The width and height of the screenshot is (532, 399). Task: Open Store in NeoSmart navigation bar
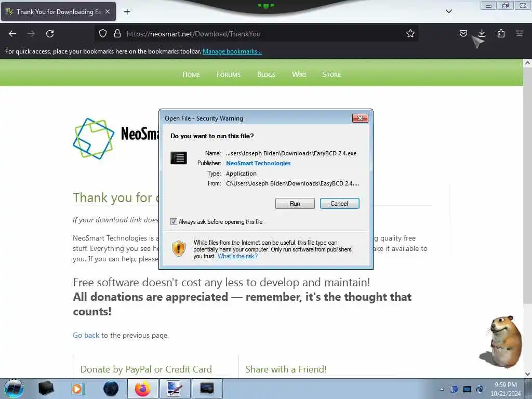[331, 74]
